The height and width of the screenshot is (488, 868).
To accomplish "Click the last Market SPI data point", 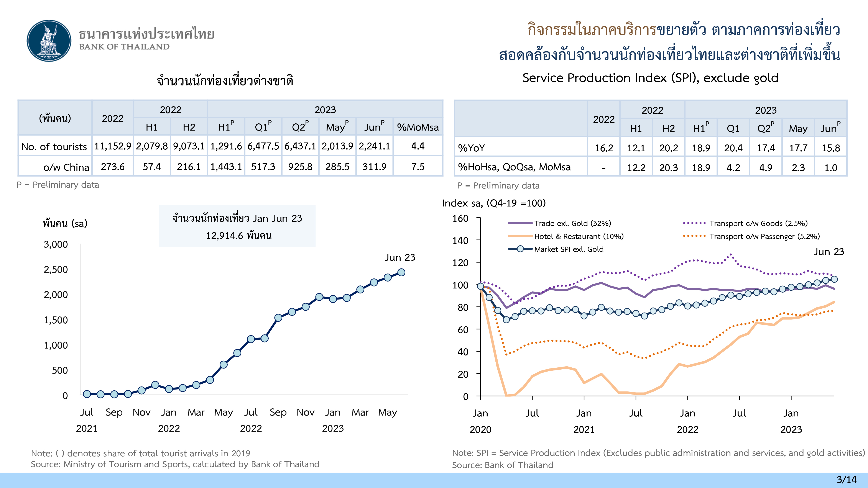I will 834,279.
